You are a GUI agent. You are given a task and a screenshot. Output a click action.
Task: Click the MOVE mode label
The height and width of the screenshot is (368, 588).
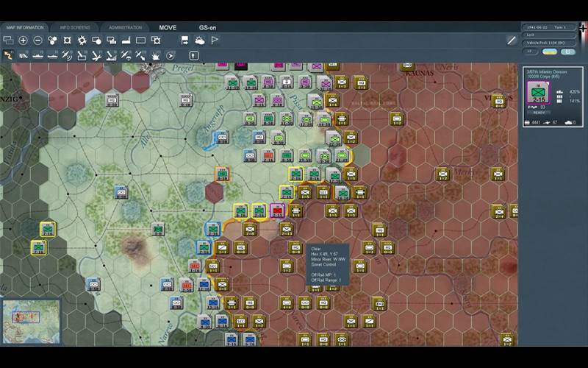[x=168, y=27]
